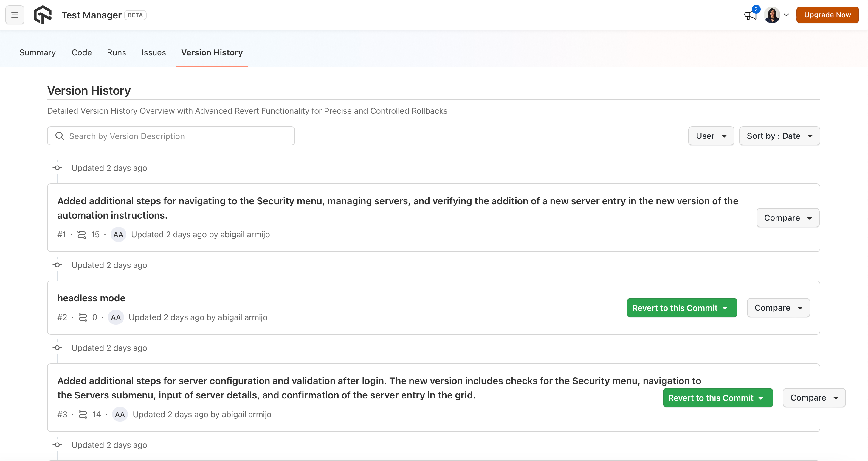This screenshot has width=868, height=461.
Task: Click the commit node above version #3
Action: pyautogui.click(x=57, y=348)
